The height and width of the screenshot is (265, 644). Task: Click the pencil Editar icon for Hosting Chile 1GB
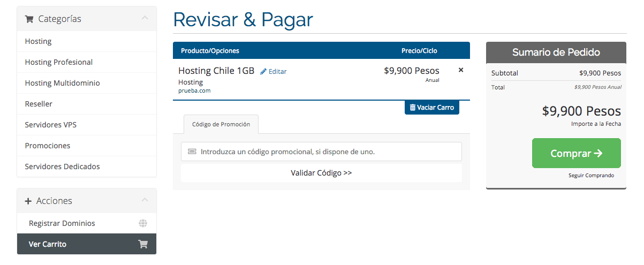tap(263, 71)
